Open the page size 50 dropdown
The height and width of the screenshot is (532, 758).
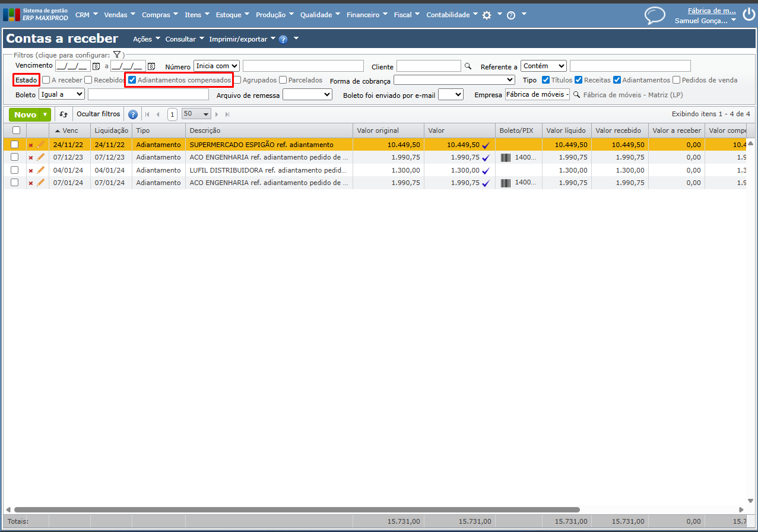click(196, 114)
